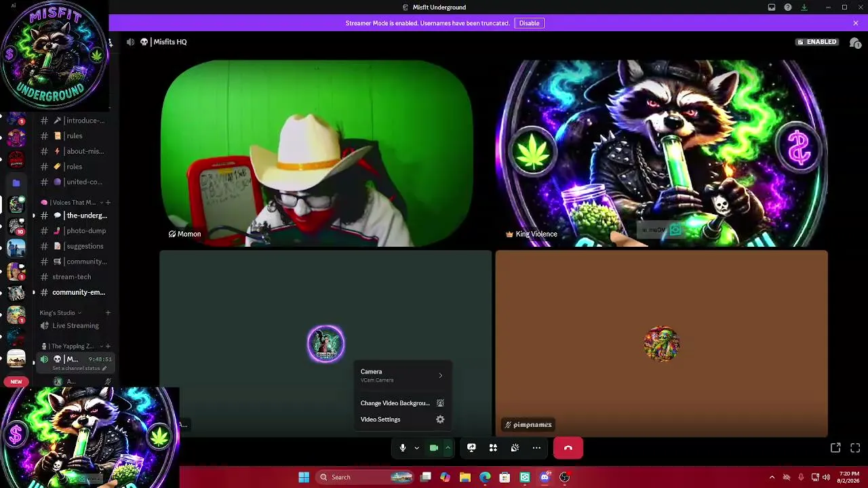Open Discord icon on taskbar
Image resolution: width=868 pixels, height=488 pixels.
tap(545, 477)
